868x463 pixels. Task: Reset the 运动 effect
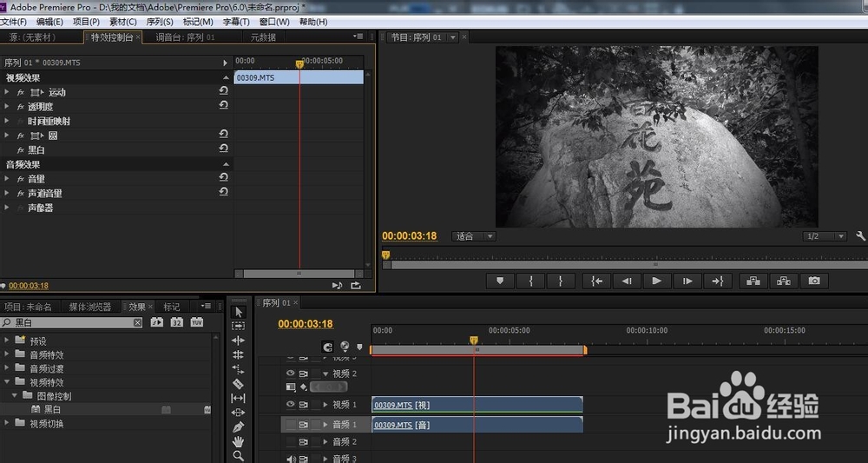click(x=224, y=90)
